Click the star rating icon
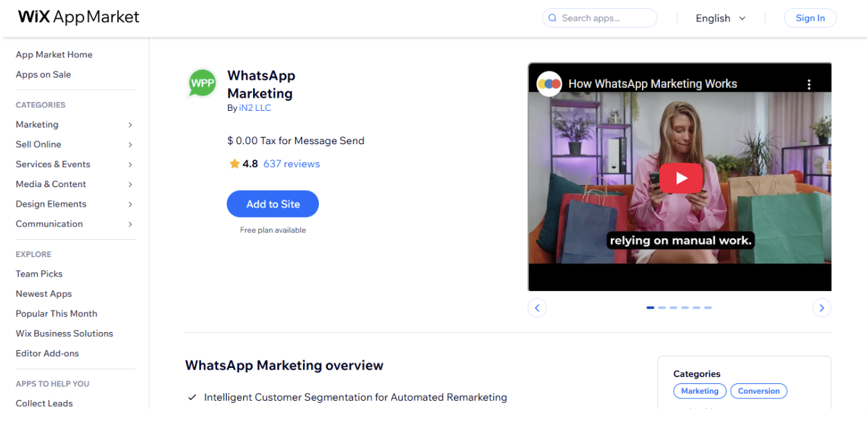The width and height of the screenshot is (868, 427). 234,164
